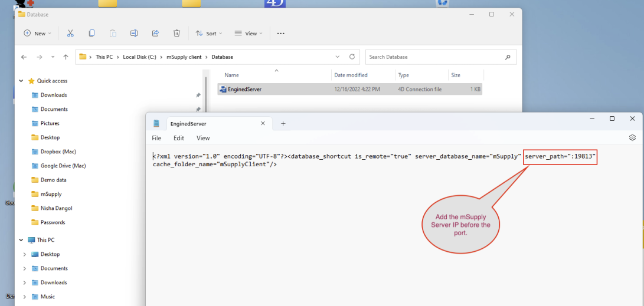This screenshot has width=644, height=306.
Task: Open Notepad settings gear icon
Action: [632, 137]
